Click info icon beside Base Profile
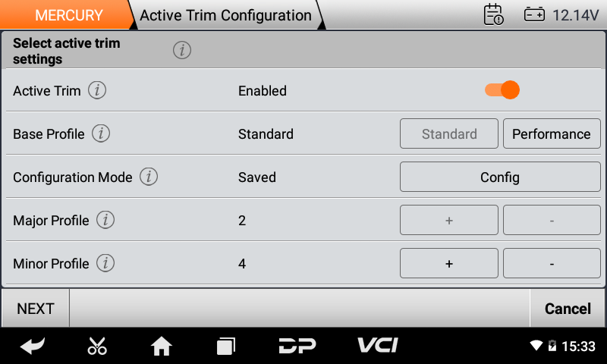 (101, 134)
